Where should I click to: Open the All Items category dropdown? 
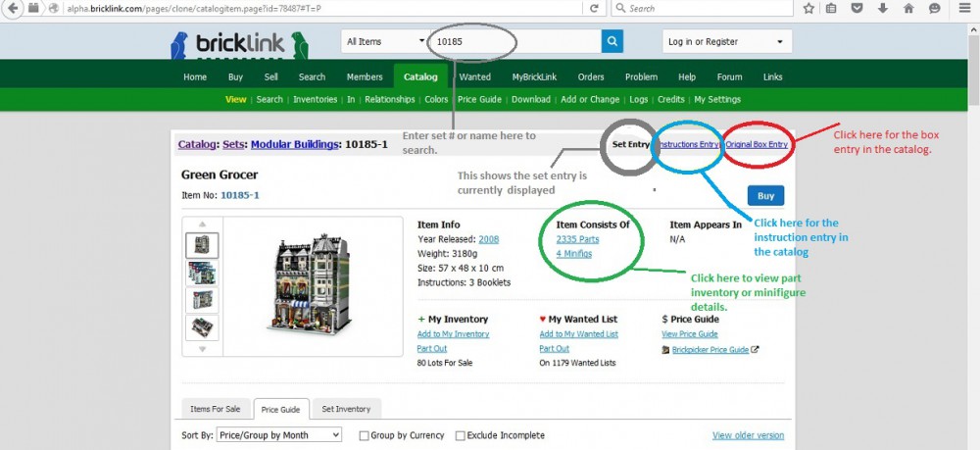(x=384, y=42)
